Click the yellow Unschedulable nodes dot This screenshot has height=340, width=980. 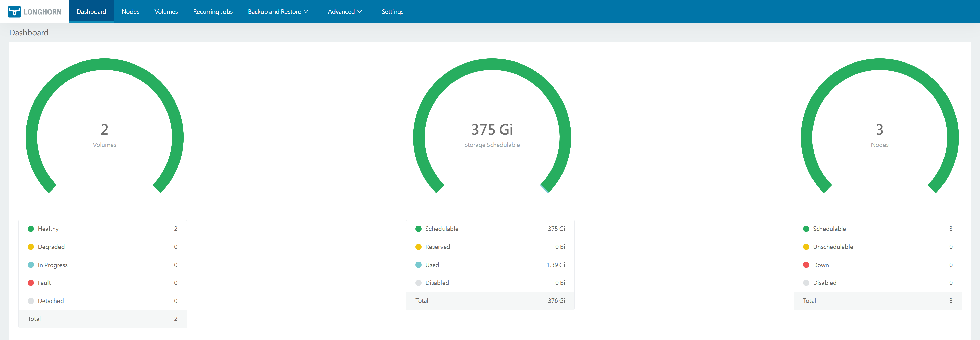(x=806, y=247)
